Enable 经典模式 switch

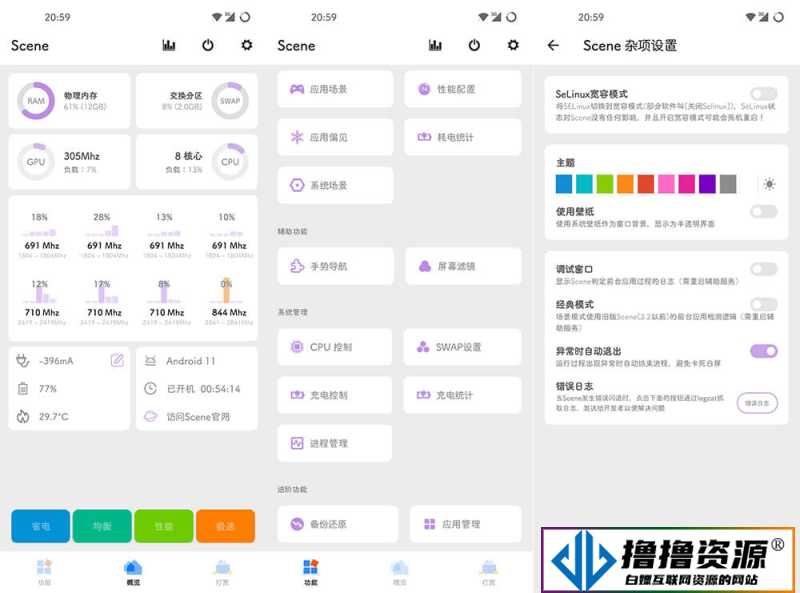(764, 305)
